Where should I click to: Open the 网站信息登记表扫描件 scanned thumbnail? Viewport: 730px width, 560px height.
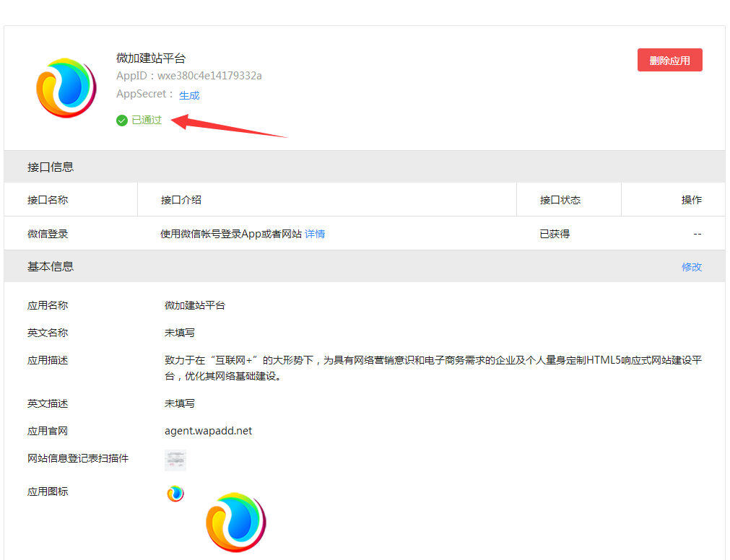click(x=175, y=460)
